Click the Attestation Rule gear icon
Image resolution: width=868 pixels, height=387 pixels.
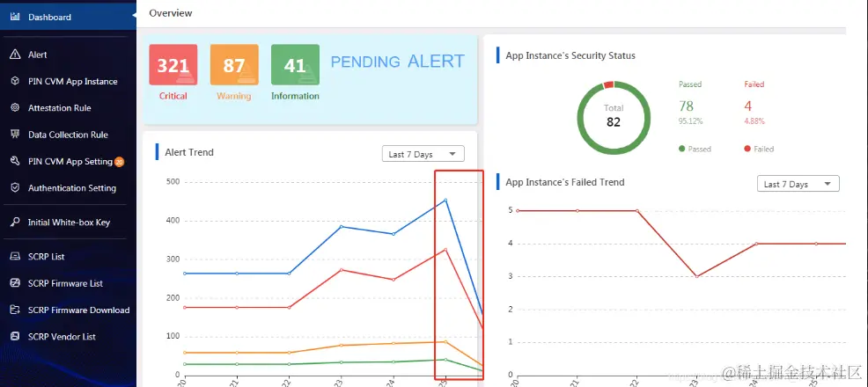click(16, 108)
